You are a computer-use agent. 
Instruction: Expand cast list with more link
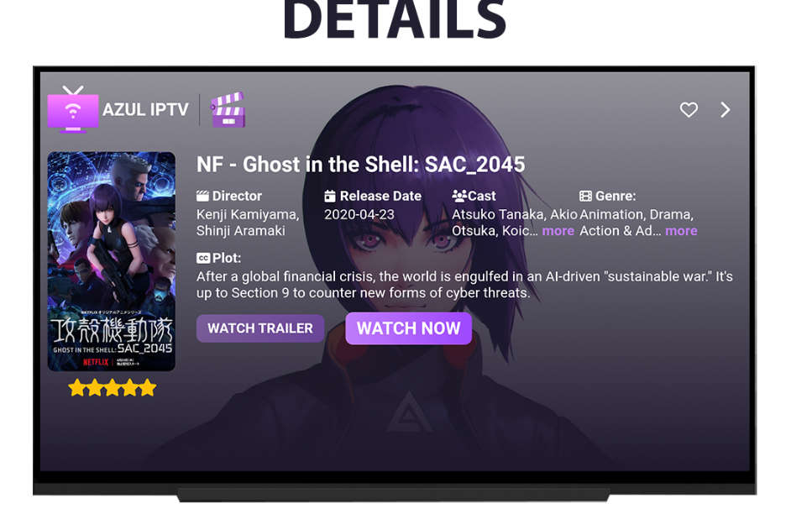coord(558,231)
